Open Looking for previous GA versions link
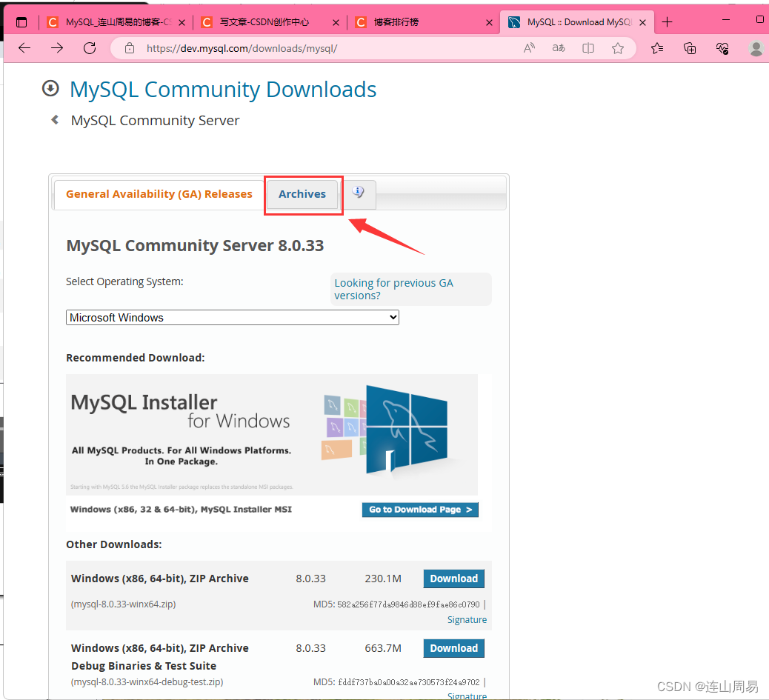This screenshot has height=700, width=769. (x=394, y=289)
